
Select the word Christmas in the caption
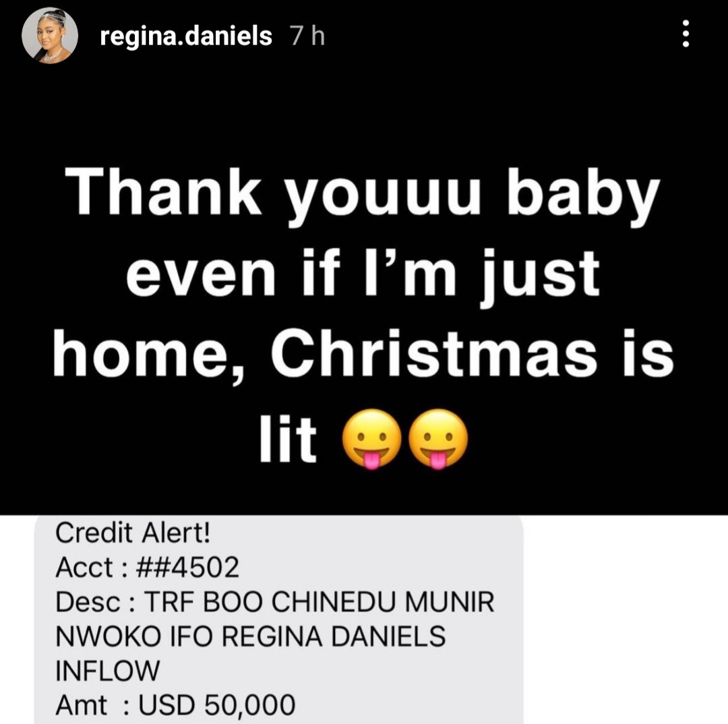point(433,354)
